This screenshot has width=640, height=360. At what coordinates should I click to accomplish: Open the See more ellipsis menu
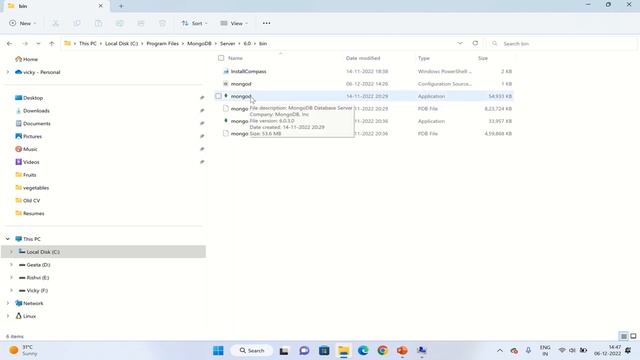(x=267, y=23)
